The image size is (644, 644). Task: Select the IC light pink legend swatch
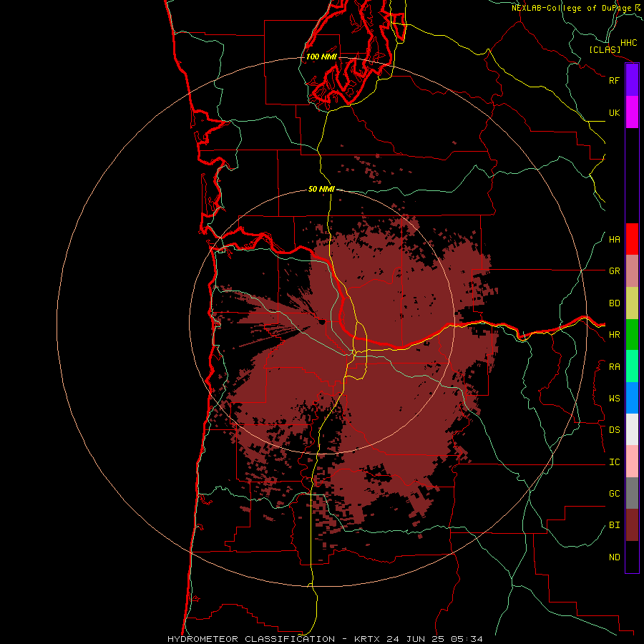[632, 462]
